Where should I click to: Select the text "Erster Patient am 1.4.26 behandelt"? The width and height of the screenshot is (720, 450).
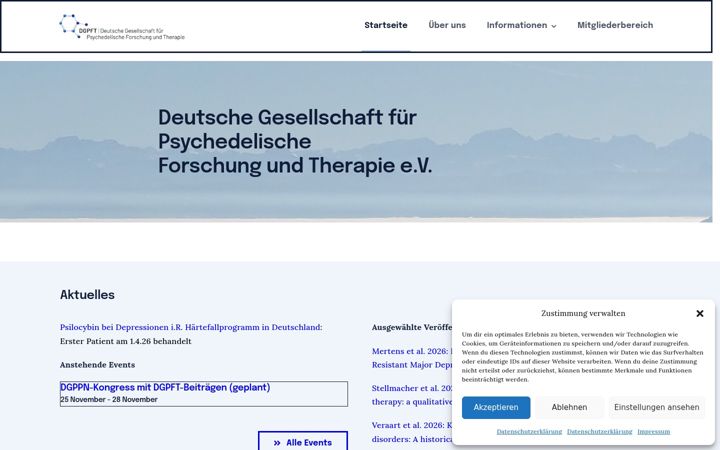(x=125, y=341)
